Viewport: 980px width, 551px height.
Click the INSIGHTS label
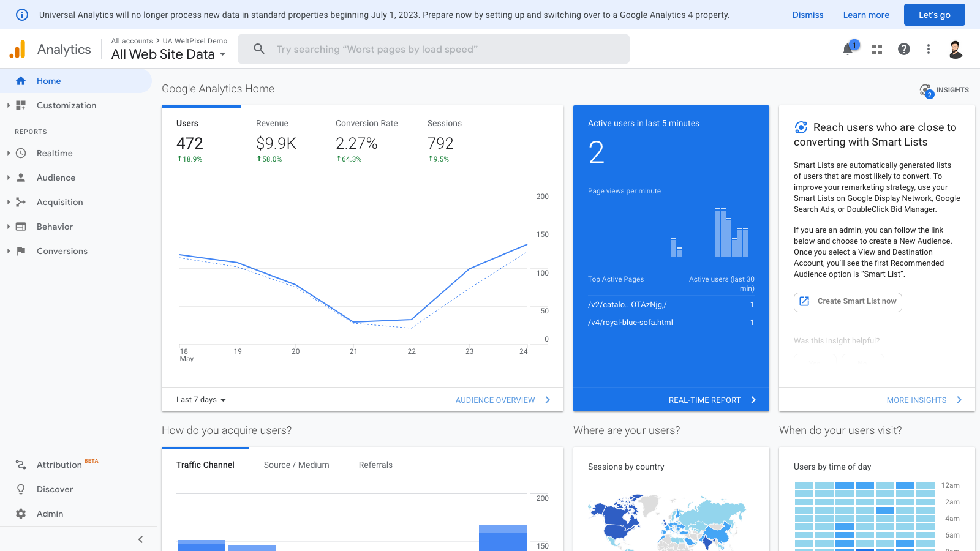(952, 90)
